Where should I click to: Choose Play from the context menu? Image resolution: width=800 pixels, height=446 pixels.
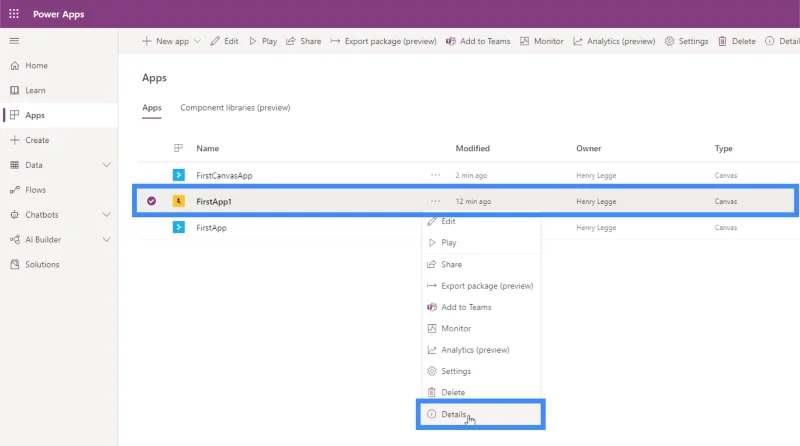(x=481, y=243)
